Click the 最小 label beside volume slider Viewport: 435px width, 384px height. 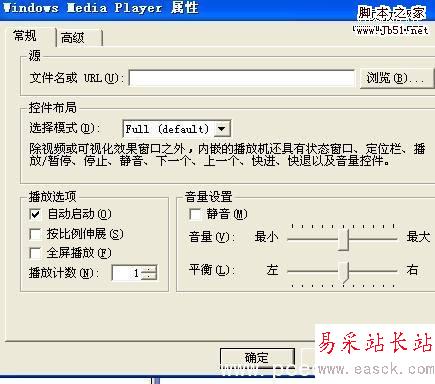266,237
